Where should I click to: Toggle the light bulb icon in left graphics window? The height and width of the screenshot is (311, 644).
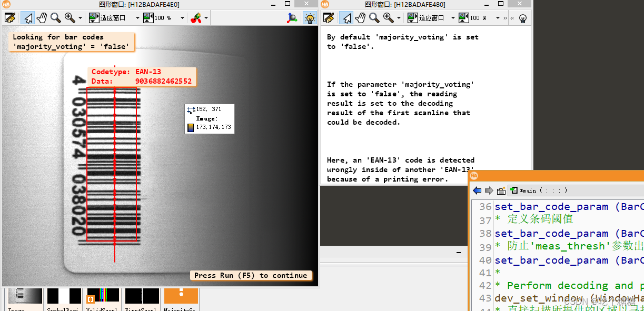click(310, 18)
